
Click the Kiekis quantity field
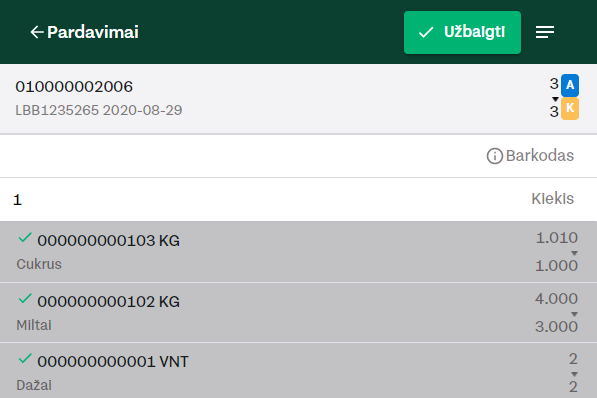pyautogui.click(x=298, y=199)
